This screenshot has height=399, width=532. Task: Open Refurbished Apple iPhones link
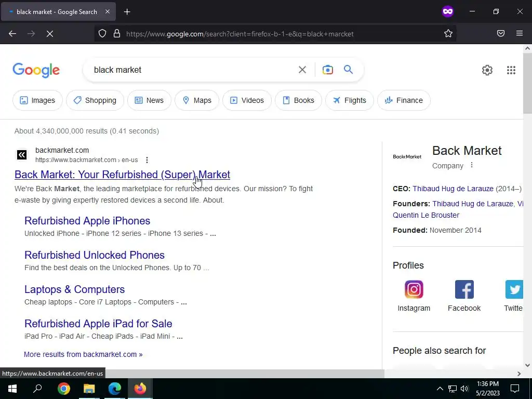coord(87,221)
